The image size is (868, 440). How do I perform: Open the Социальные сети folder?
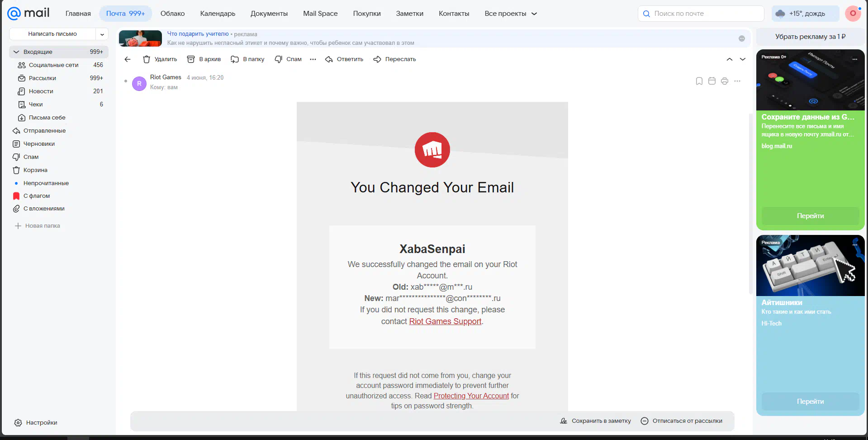[x=59, y=65]
